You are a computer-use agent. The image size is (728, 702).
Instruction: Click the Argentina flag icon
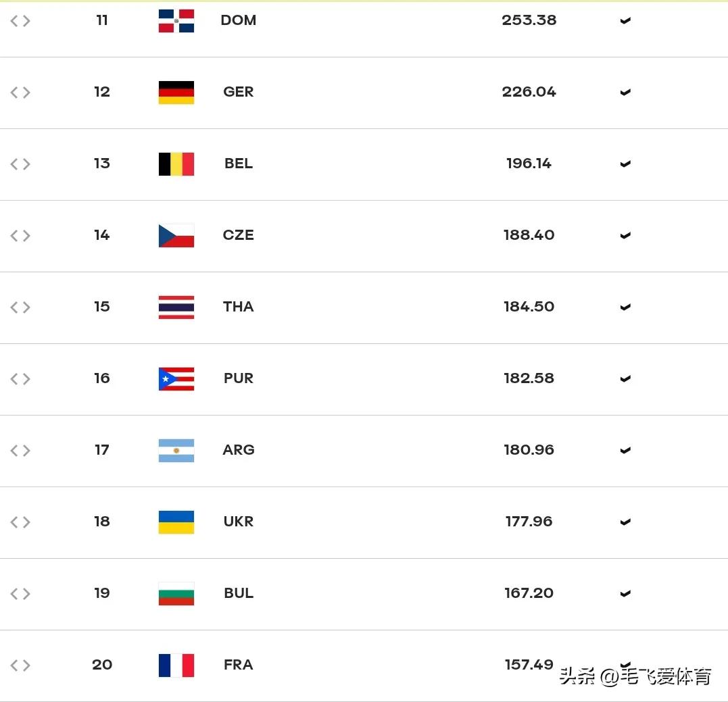tap(176, 451)
